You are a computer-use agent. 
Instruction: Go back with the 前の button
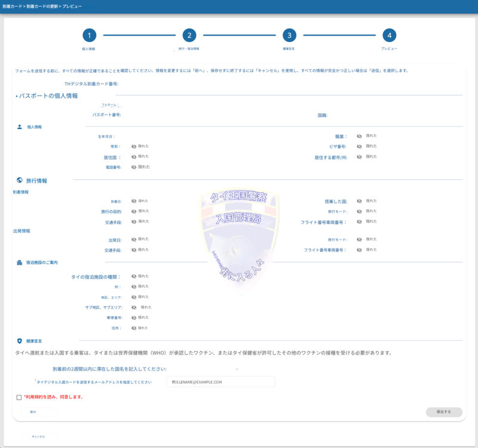[39, 412]
